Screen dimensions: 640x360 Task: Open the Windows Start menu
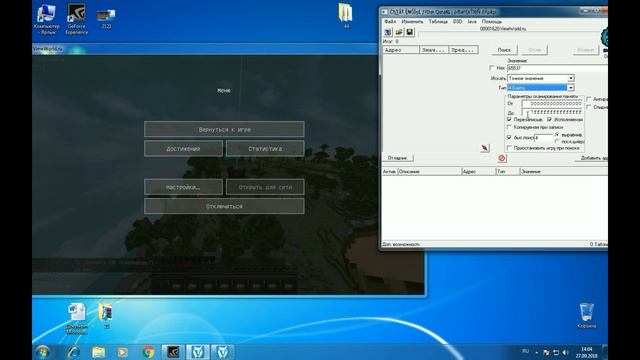42,352
